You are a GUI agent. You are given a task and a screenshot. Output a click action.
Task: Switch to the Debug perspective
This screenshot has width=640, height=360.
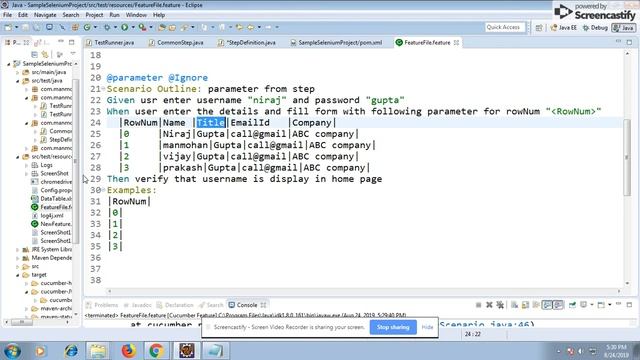pyautogui.click(x=595, y=28)
